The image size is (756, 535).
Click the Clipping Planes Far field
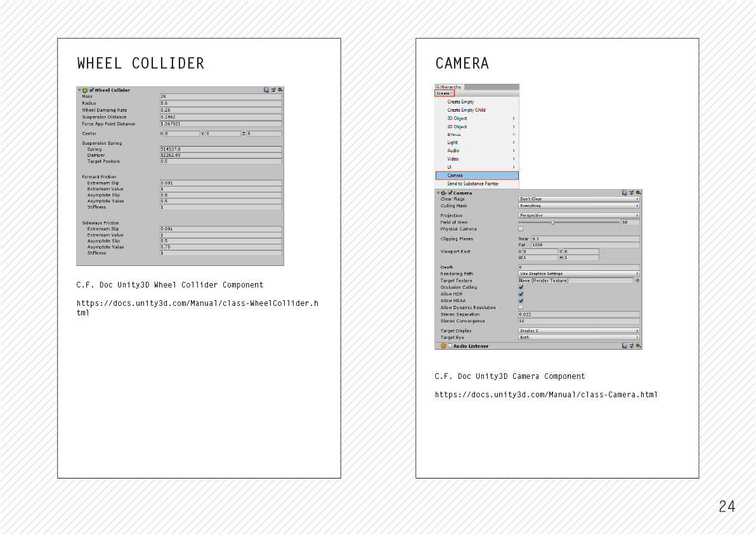point(585,244)
